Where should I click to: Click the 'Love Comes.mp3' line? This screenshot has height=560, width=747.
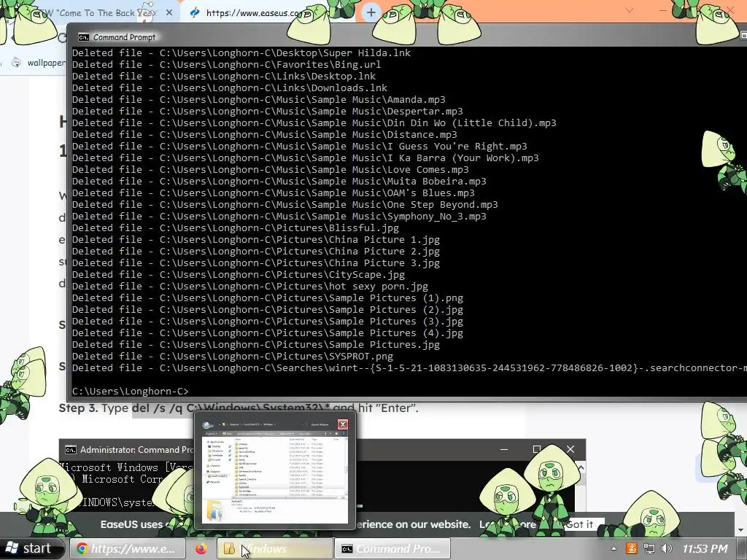point(270,169)
